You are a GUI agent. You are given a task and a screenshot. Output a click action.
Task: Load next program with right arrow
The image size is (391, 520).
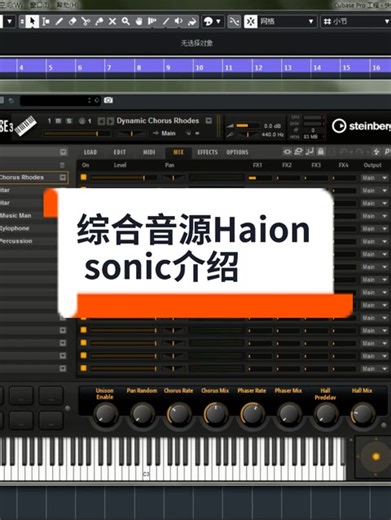point(110,121)
